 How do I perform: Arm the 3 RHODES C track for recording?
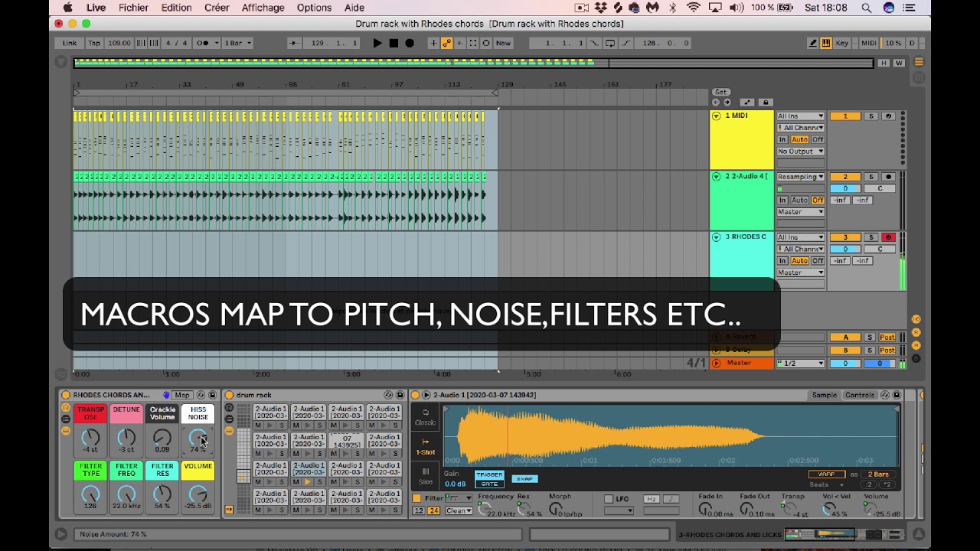pyautogui.click(x=888, y=237)
